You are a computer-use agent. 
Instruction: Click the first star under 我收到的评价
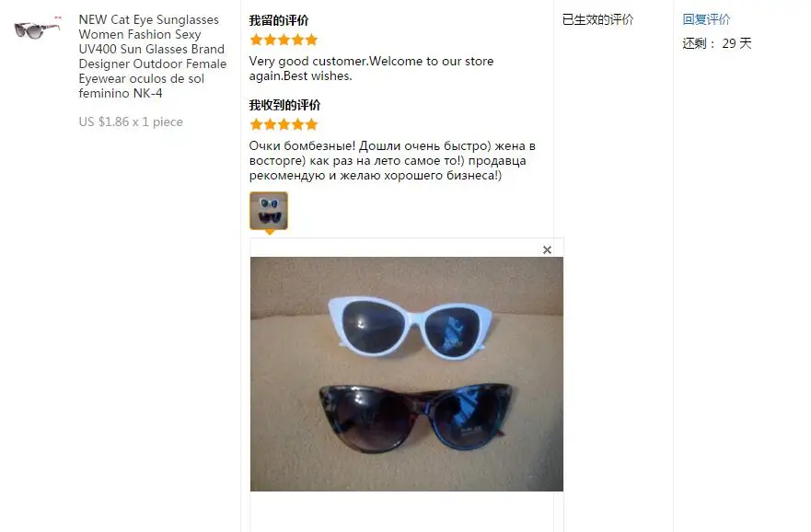256,124
